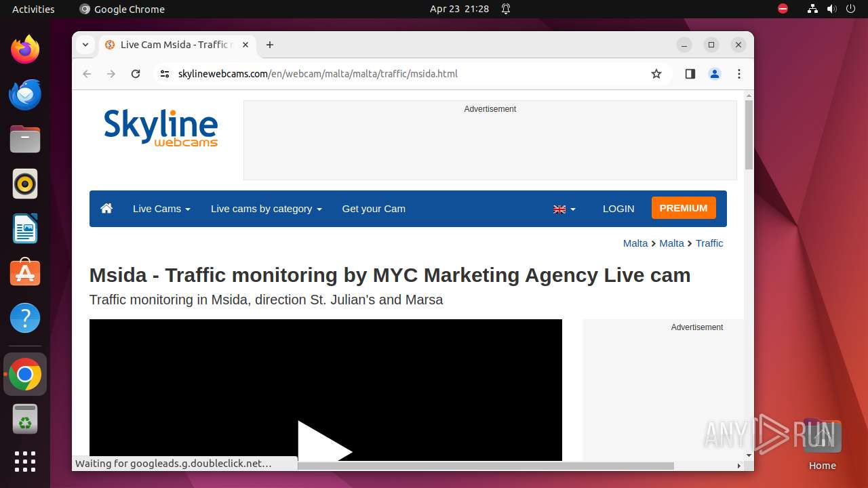The image size is (868, 488).
Task: Launch LibreOffice Writer from the dock
Action: [x=25, y=228]
